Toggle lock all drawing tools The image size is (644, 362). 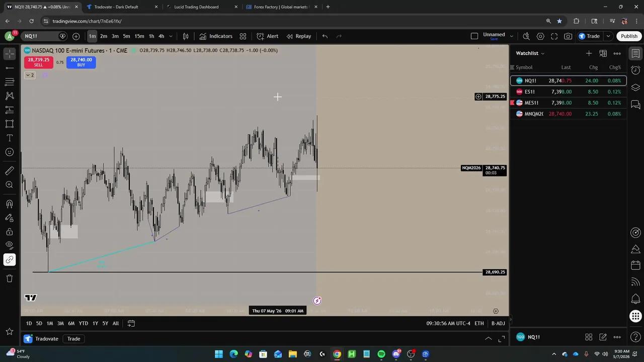coord(10,232)
